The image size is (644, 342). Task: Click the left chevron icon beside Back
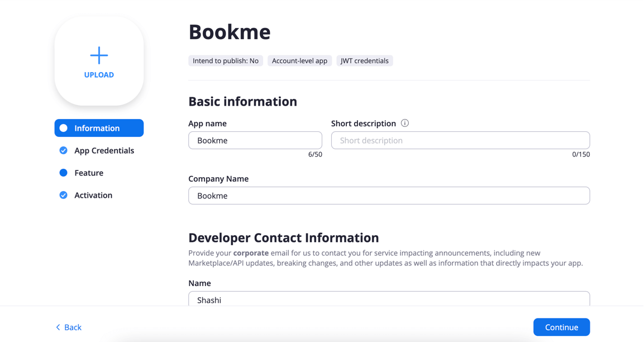[58, 327]
